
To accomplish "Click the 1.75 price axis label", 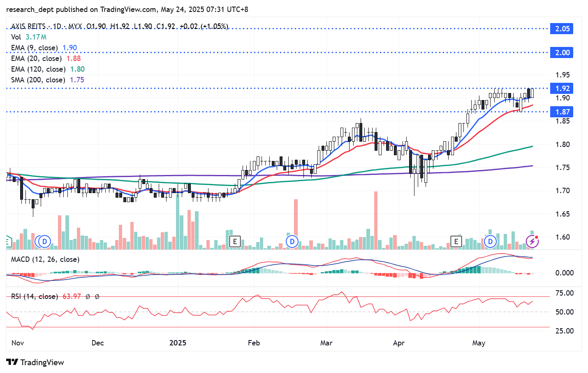I will (563, 168).
